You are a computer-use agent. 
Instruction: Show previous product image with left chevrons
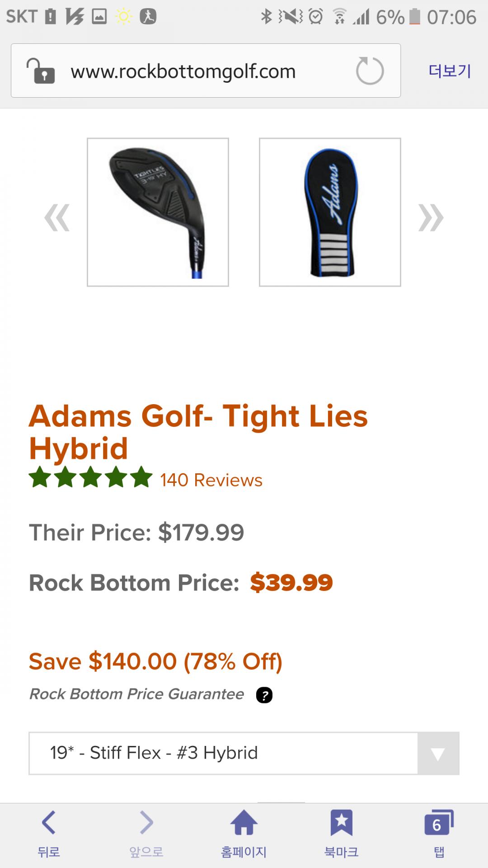click(x=57, y=217)
